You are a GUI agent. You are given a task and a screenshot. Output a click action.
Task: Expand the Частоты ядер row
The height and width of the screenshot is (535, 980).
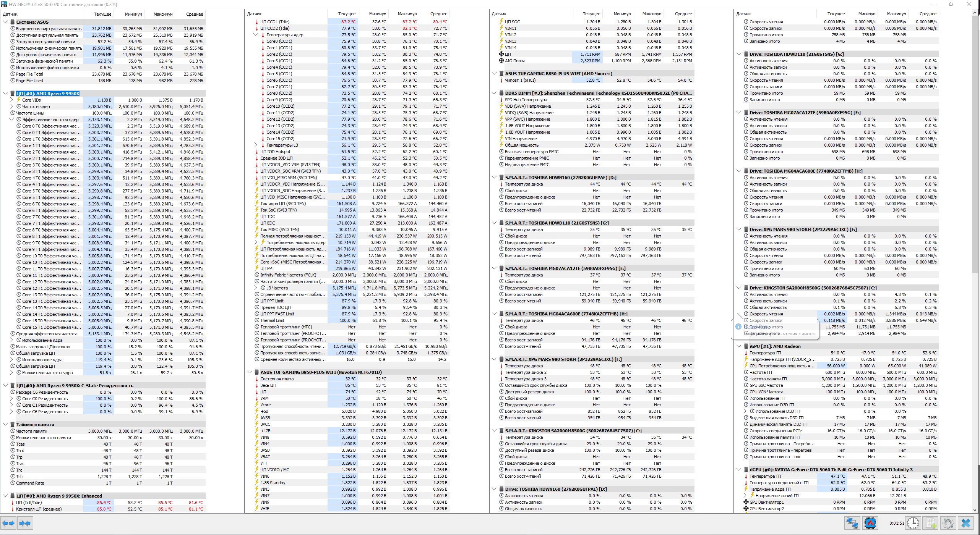pos(11,107)
